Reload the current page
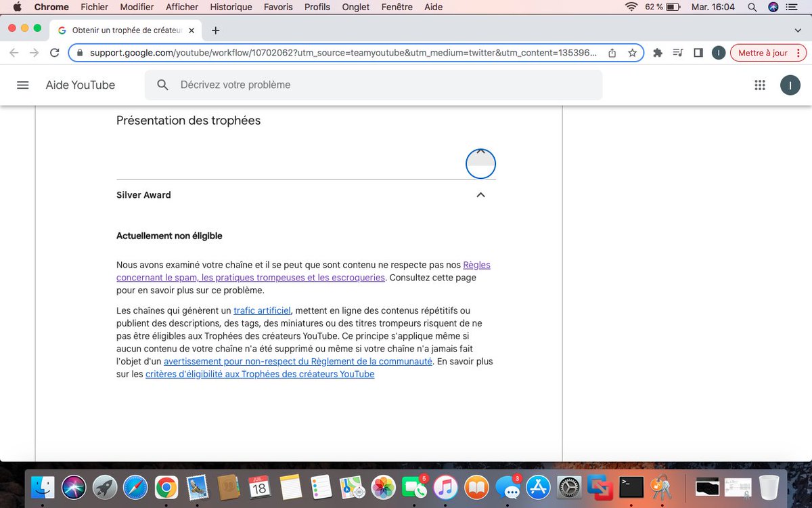This screenshot has height=508, width=812. pyautogui.click(x=55, y=53)
